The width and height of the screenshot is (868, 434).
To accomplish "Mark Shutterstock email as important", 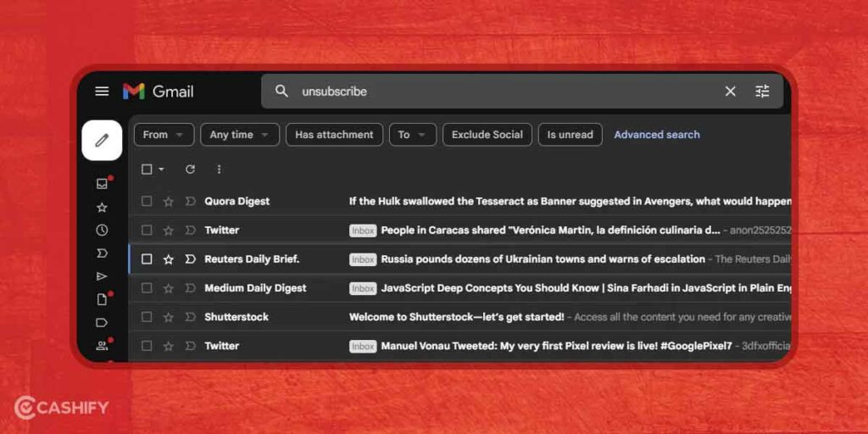I will tap(191, 317).
